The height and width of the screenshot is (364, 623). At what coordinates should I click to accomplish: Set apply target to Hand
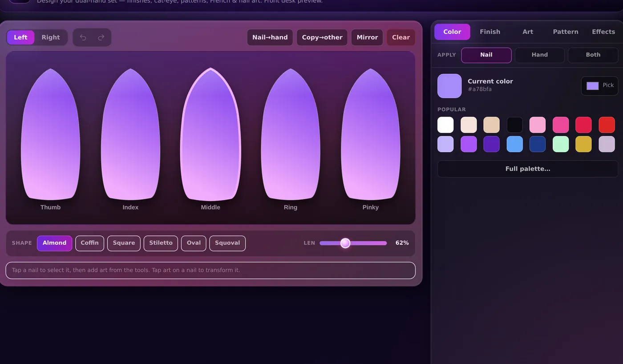(540, 55)
